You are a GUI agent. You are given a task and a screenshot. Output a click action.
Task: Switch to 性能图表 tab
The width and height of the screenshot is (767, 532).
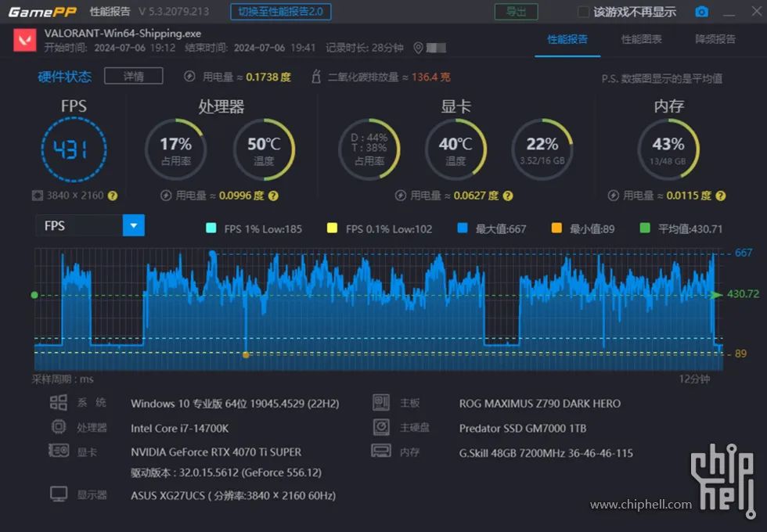641,39
